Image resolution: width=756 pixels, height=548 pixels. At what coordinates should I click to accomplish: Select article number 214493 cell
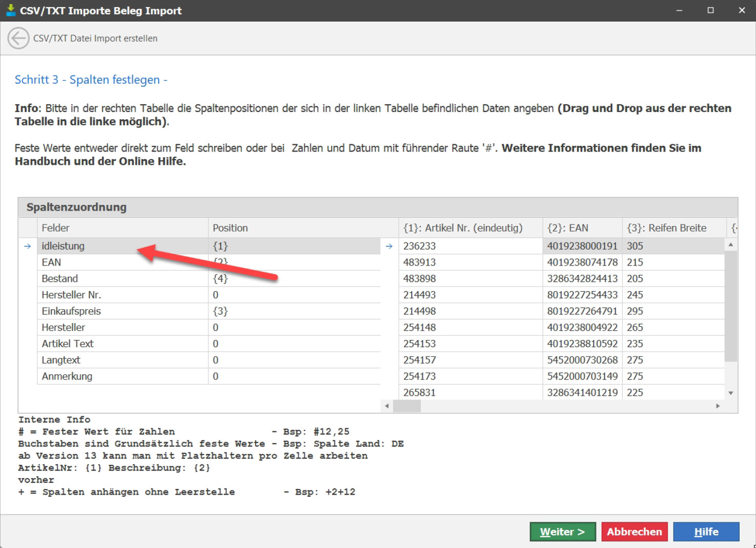click(x=471, y=295)
